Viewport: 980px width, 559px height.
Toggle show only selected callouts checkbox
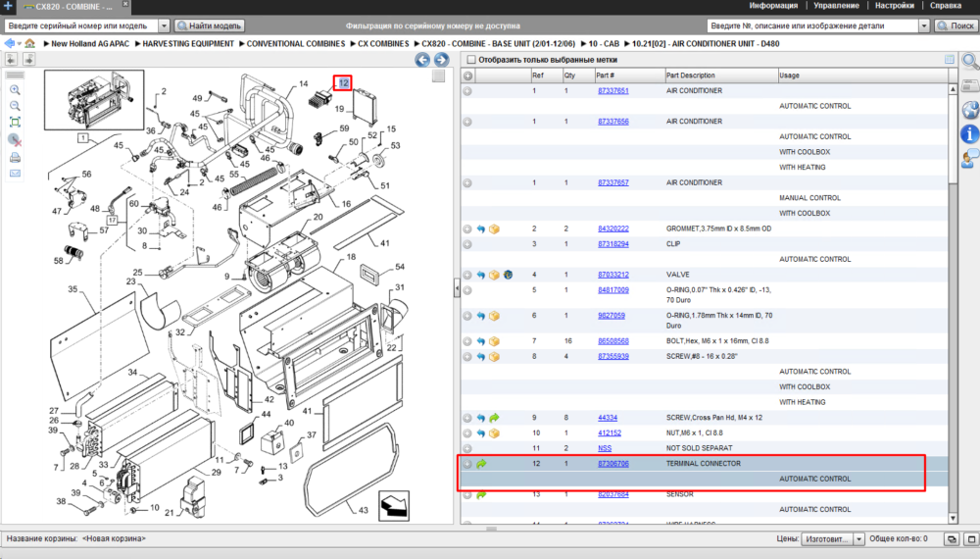(471, 60)
